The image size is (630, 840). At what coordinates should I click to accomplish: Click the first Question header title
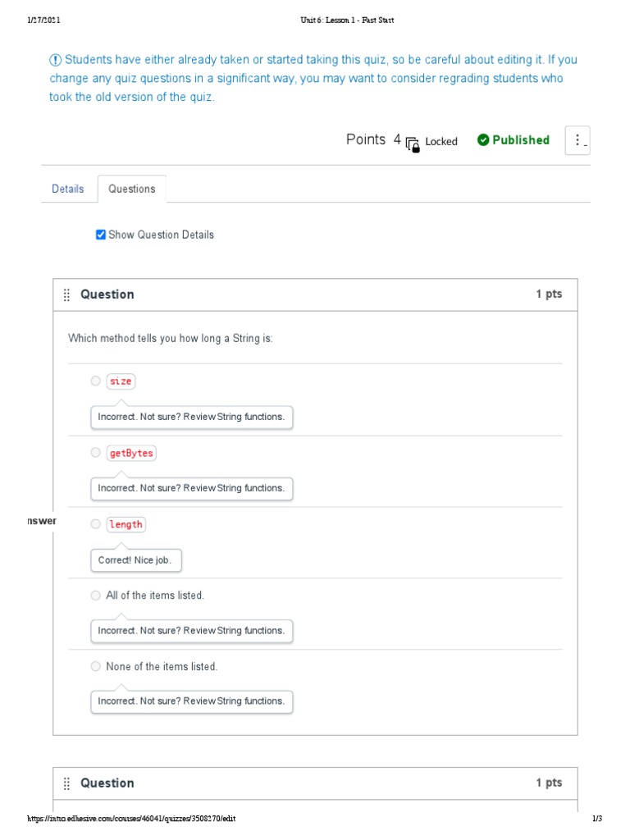tap(107, 294)
